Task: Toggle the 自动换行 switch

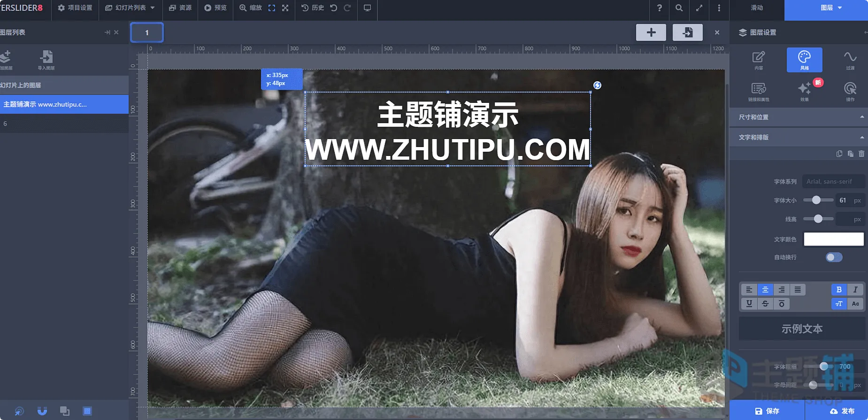Action: [834, 257]
